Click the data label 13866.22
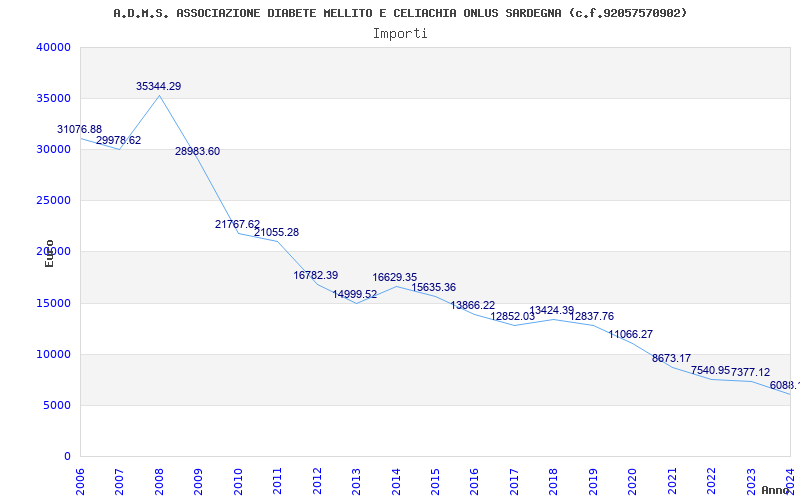 472,305
